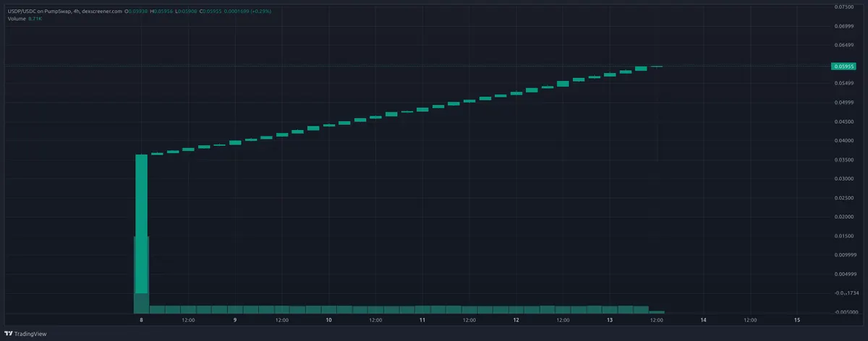Click the 0.004999 price axis label

846,275
